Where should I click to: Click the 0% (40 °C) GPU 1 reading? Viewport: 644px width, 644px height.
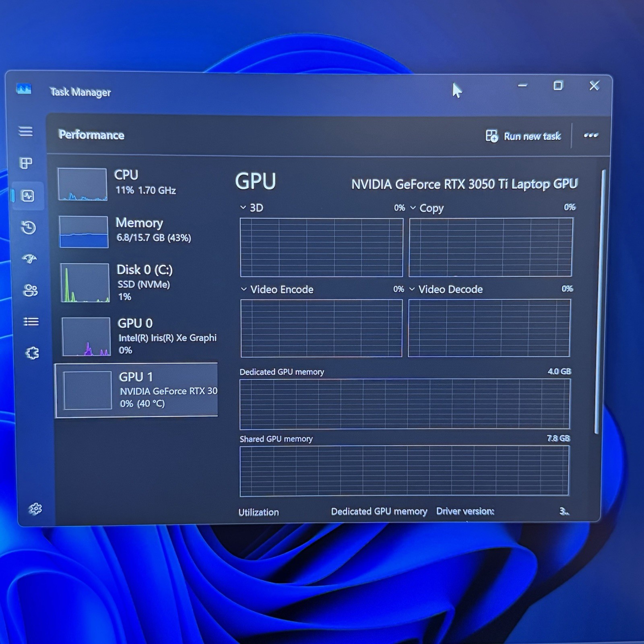pos(142,404)
